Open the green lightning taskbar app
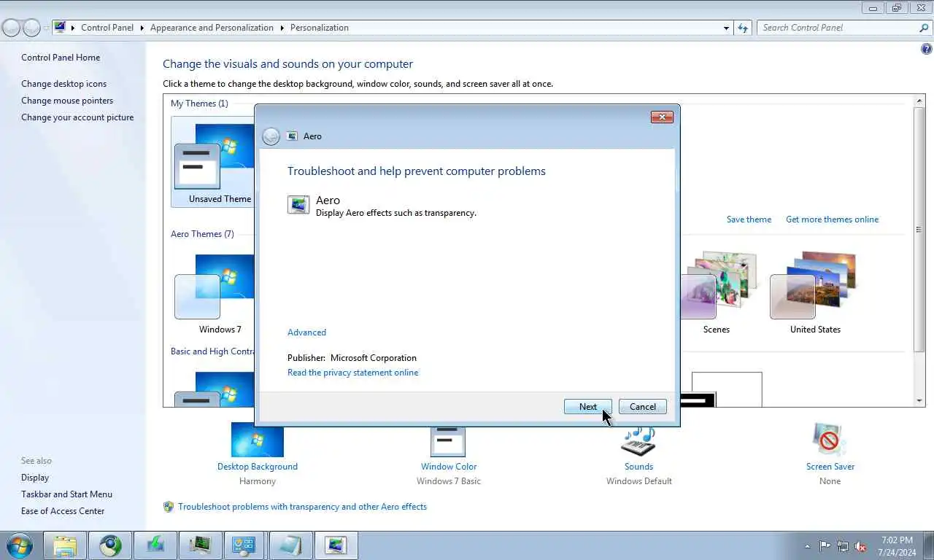 pos(155,545)
